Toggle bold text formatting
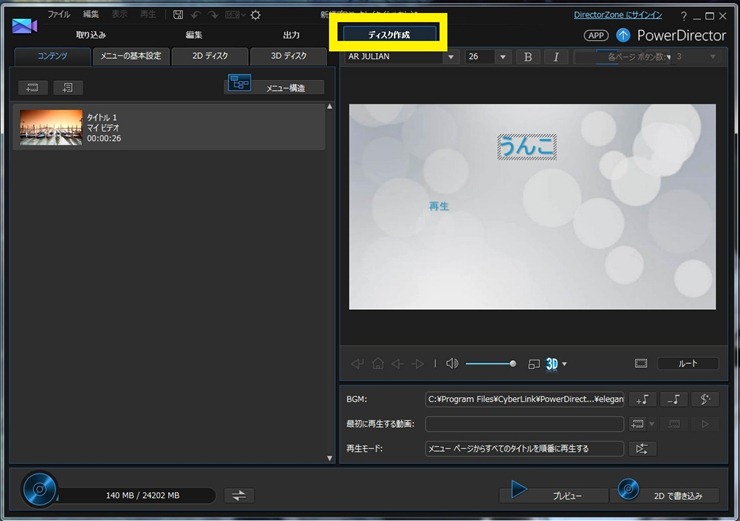 pos(528,57)
